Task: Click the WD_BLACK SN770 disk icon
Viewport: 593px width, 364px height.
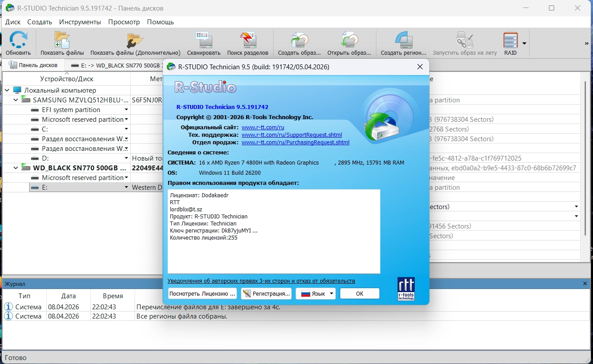Action: 26,168
